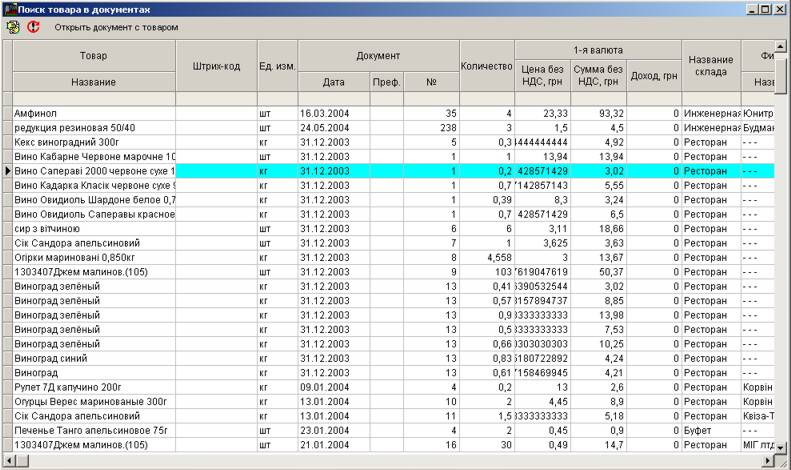Click the 'Количество' column header

(x=486, y=66)
